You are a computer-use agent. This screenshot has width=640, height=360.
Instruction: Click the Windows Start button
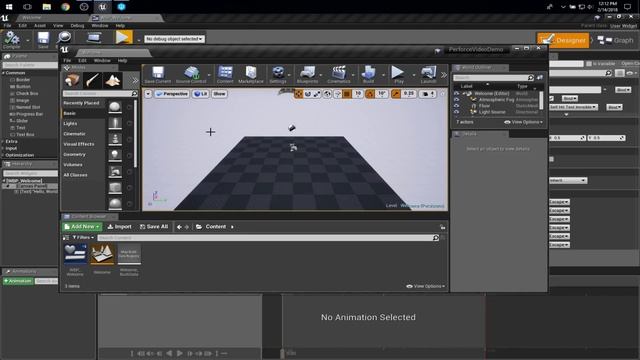tap(9, 7)
